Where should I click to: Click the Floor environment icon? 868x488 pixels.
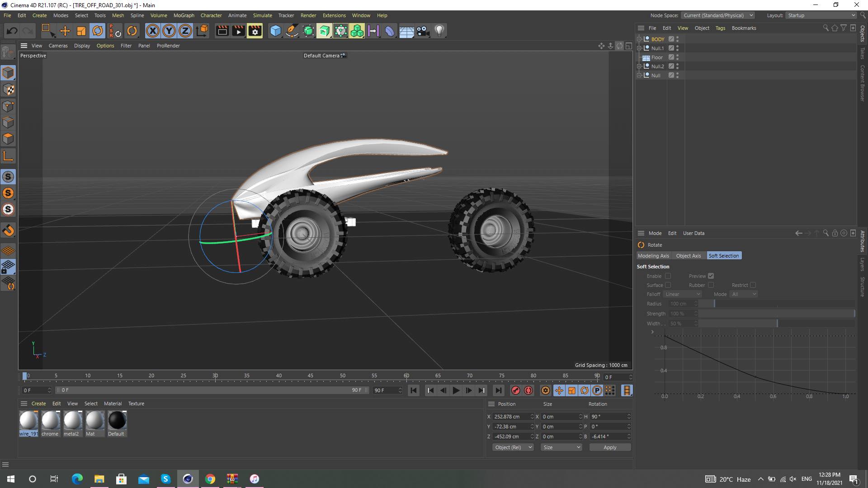(x=406, y=31)
